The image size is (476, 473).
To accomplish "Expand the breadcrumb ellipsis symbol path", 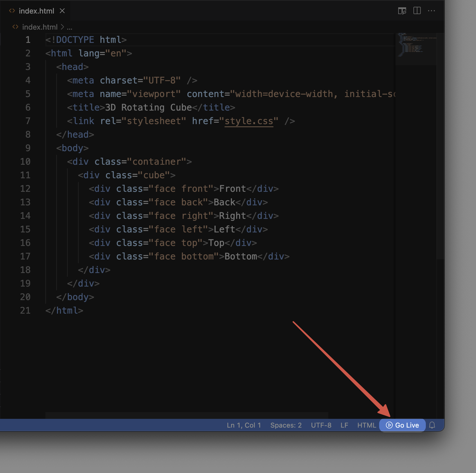I will pos(70,27).
